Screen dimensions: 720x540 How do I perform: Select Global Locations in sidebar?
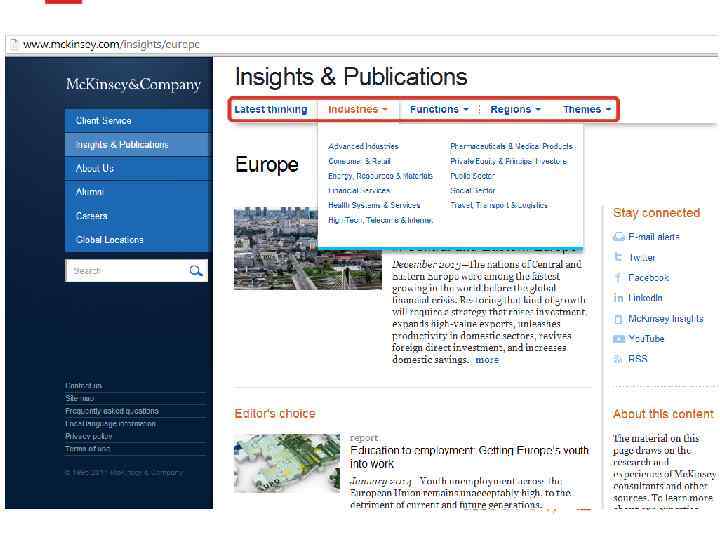[x=136, y=240]
